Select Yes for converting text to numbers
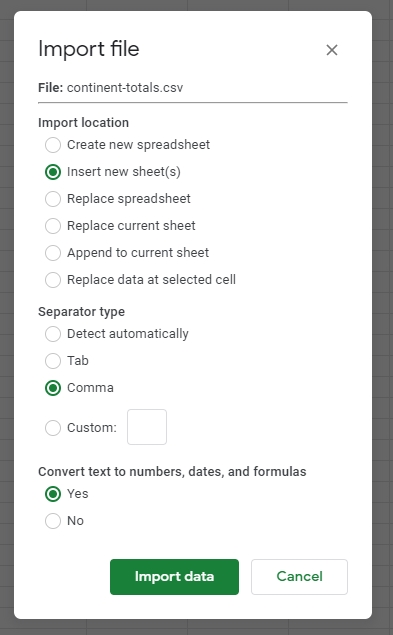This screenshot has width=393, height=635. click(53, 494)
